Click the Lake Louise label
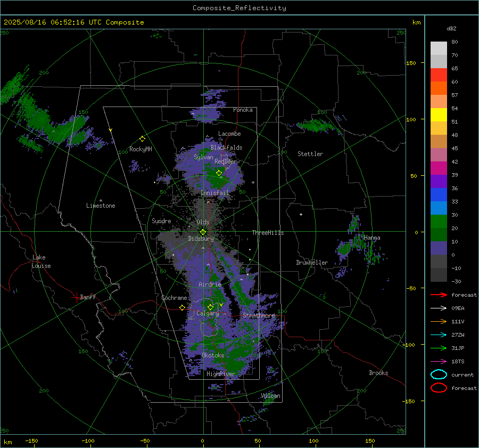This screenshot has width=479, height=448. [41, 262]
